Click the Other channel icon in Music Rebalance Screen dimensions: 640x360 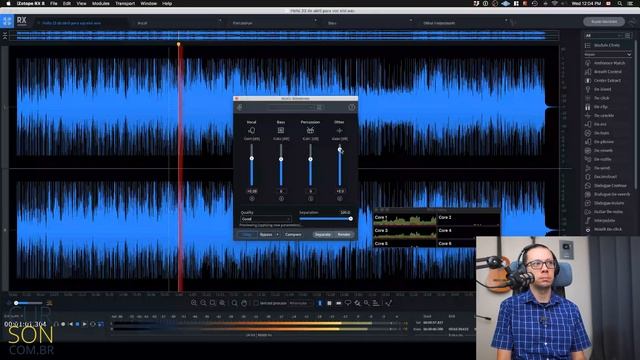click(x=339, y=131)
